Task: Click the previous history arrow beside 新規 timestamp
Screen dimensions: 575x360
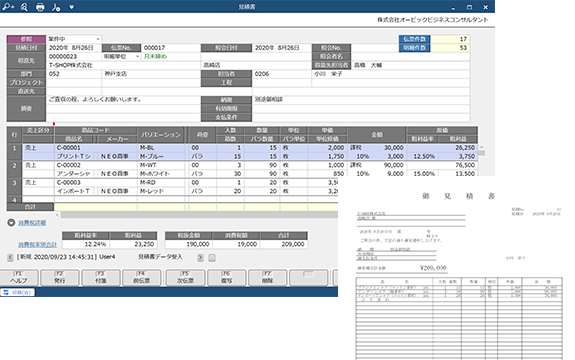Action: tap(10, 257)
